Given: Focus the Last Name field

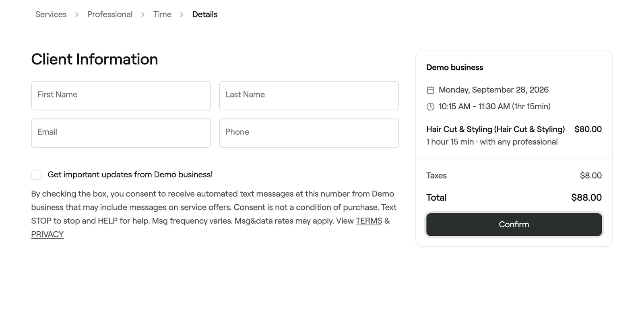Looking at the screenshot, I should [x=309, y=96].
